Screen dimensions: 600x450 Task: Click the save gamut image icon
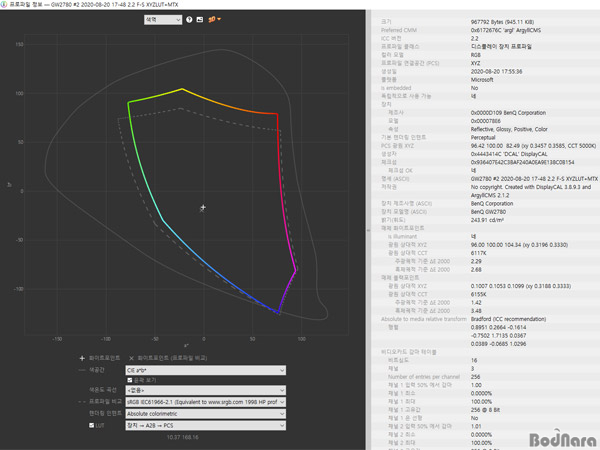(200, 20)
